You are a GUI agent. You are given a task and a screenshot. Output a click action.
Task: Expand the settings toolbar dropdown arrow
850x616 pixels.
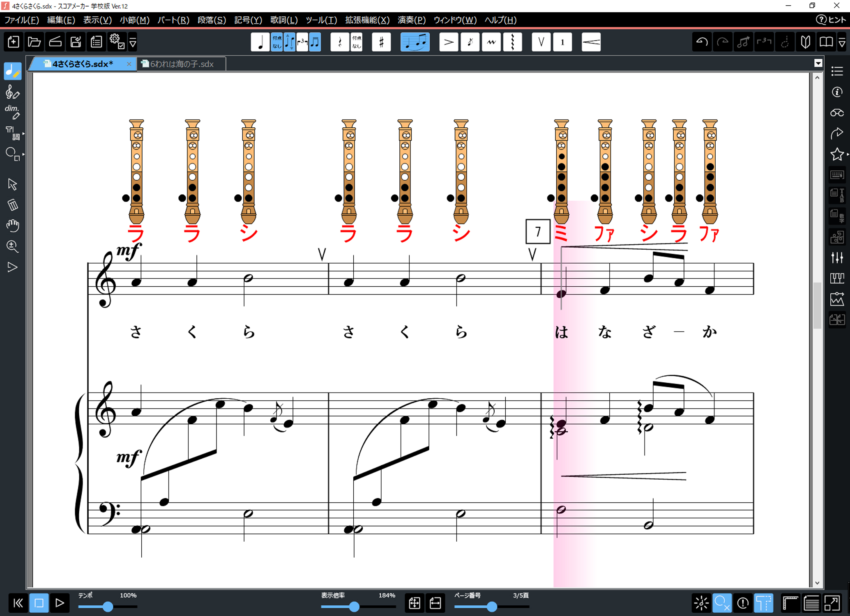pyautogui.click(x=133, y=42)
